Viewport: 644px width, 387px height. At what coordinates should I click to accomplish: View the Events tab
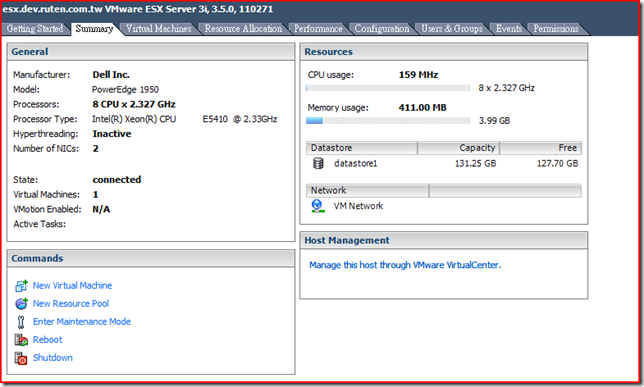point(508,29)
